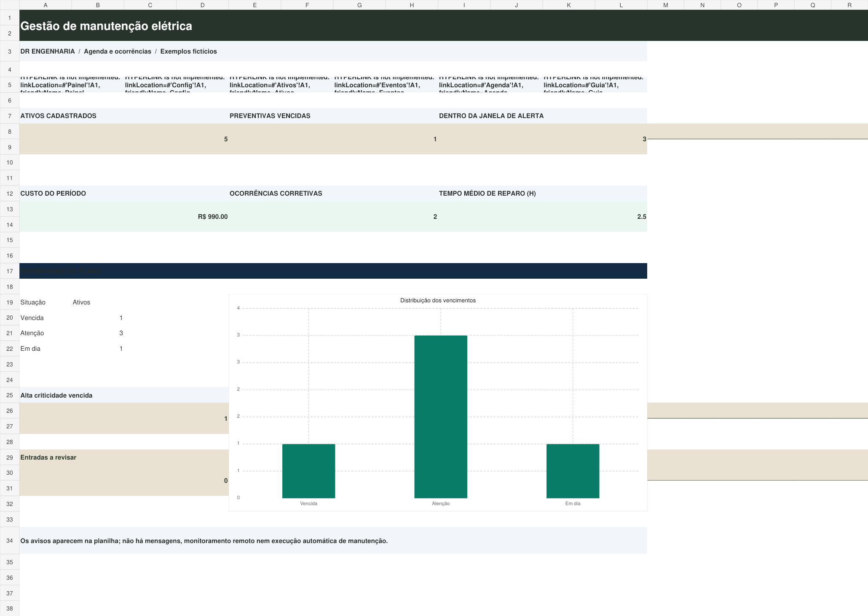
Task: Open the Ativos hyperlink cell
Action: [281, 85]
